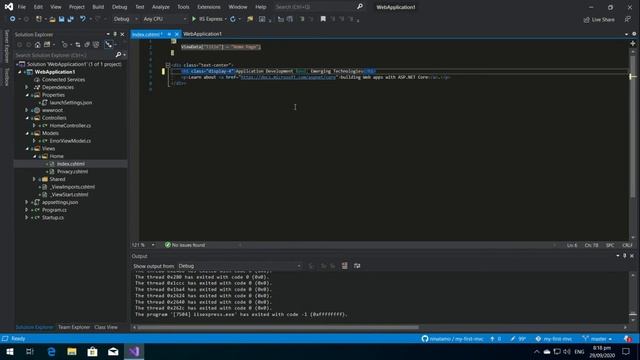This screenshot has width=640, height=360.
Task: Expand the Shared folder
Action: (x=34, y=179)
